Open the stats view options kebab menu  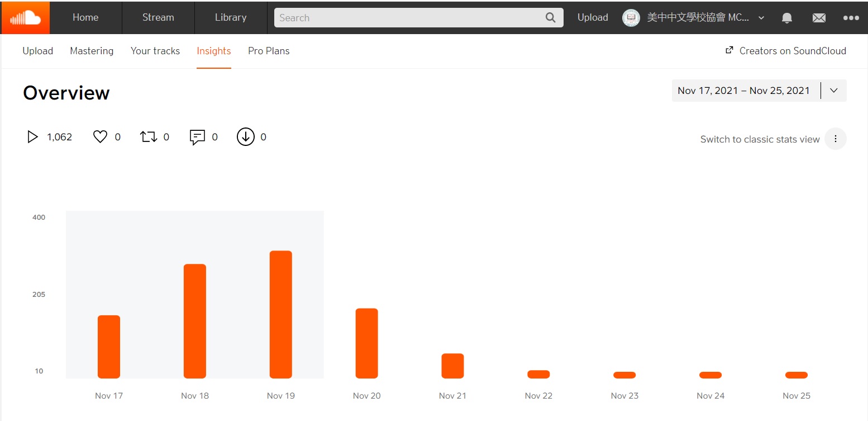pyautogui.click(x=835, y=139)
